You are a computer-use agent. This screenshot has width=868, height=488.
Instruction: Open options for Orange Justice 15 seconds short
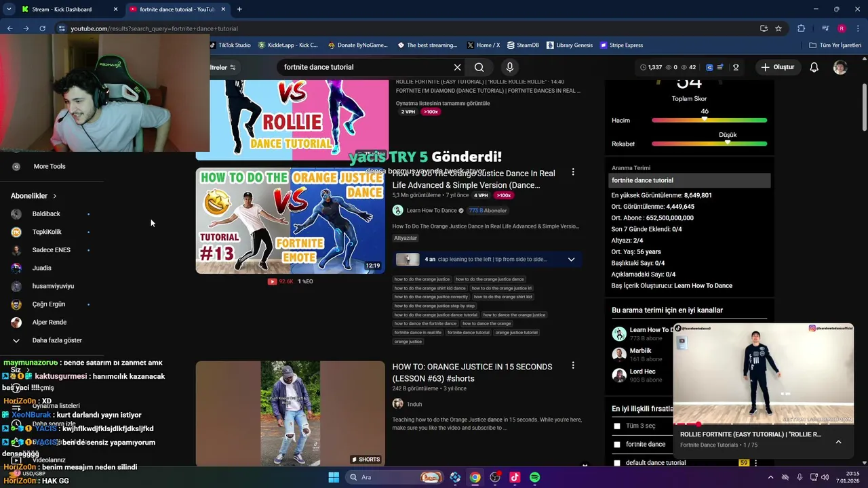[573, 365]
